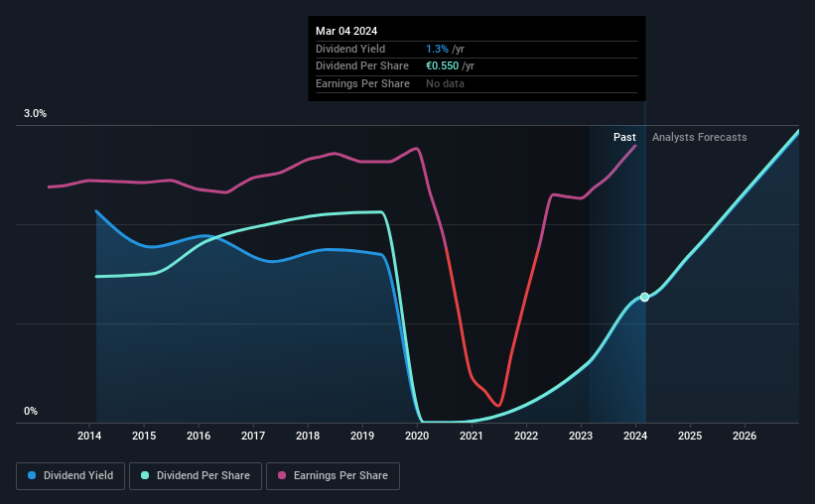Toggle the Dividend Yield legend button
Image resolution: width=815 pixels, height=504 pixels.
pyautogui.click(x=70, y=475)
